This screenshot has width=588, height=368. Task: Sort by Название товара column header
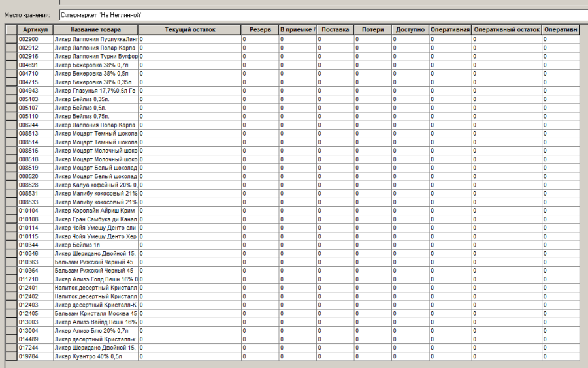click(x=95, y=29)
